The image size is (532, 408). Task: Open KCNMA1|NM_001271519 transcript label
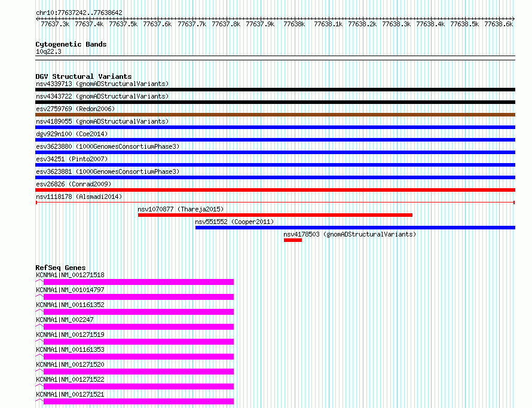(70, 335)
